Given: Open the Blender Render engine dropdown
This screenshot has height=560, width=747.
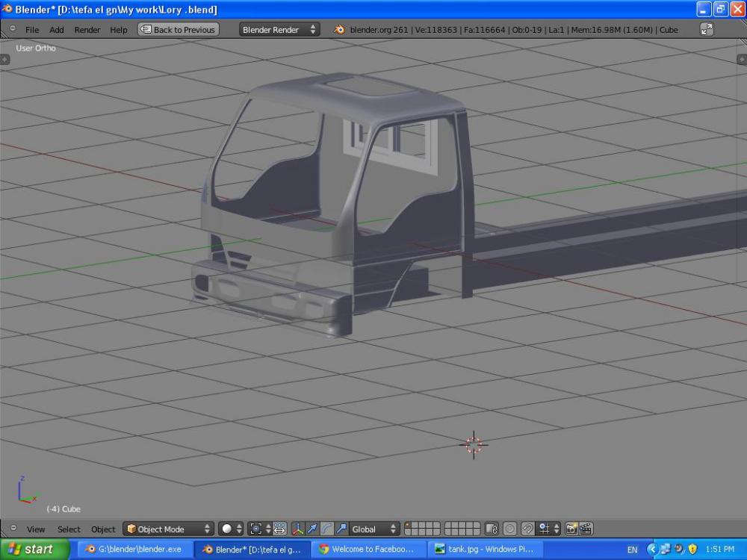Looking at the screenshot, I should pos(279,30).
